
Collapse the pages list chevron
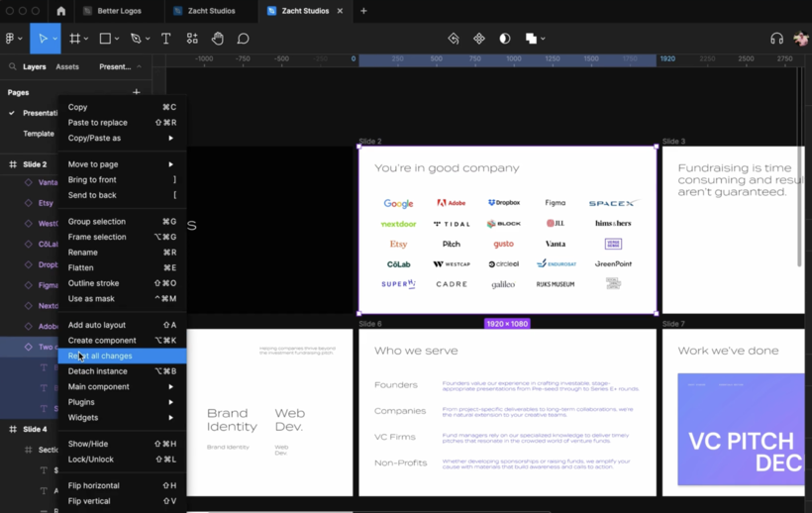(139, 66)
